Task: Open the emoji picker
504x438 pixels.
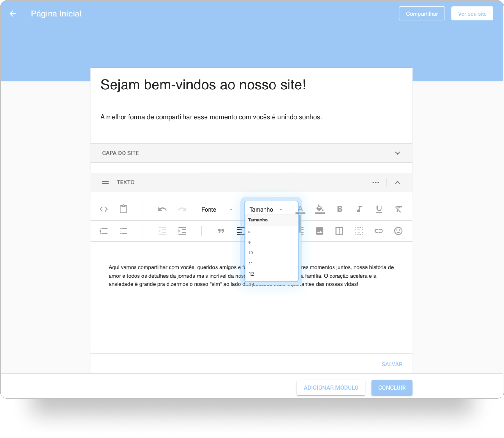Action: 398,231
